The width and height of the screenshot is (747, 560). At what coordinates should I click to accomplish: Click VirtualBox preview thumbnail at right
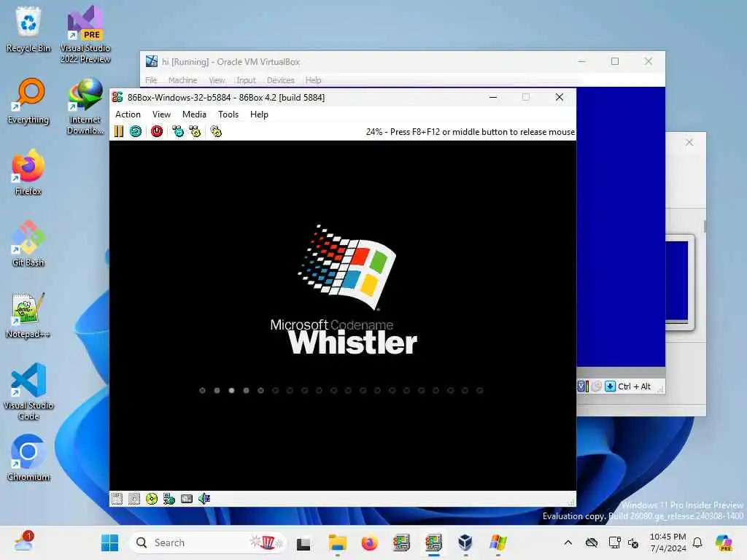click(x=680, y=282)
